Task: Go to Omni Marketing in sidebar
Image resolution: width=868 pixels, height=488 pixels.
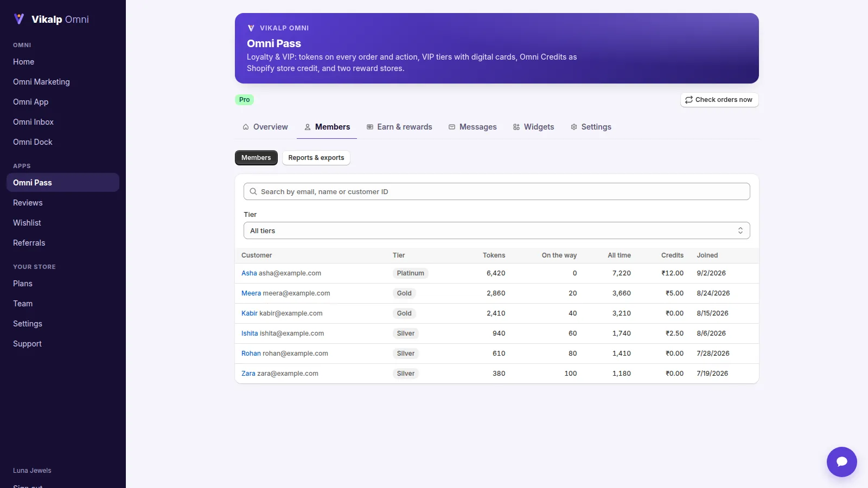Action: tap(41, 82)
